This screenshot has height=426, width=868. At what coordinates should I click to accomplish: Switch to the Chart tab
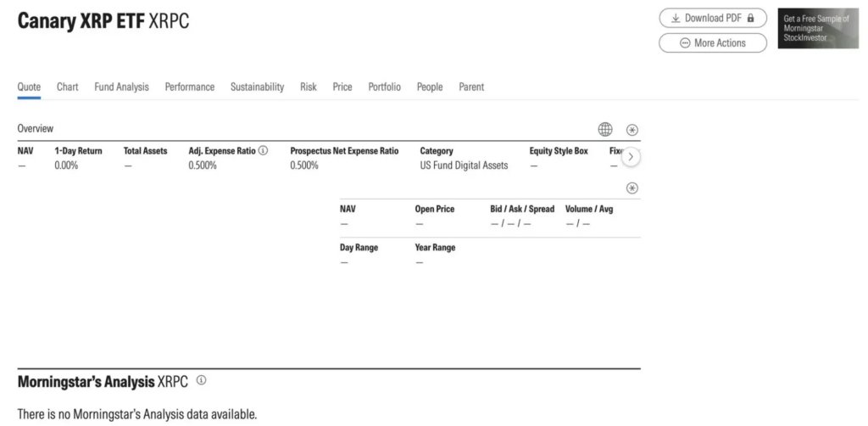click(x=68, y=87)
